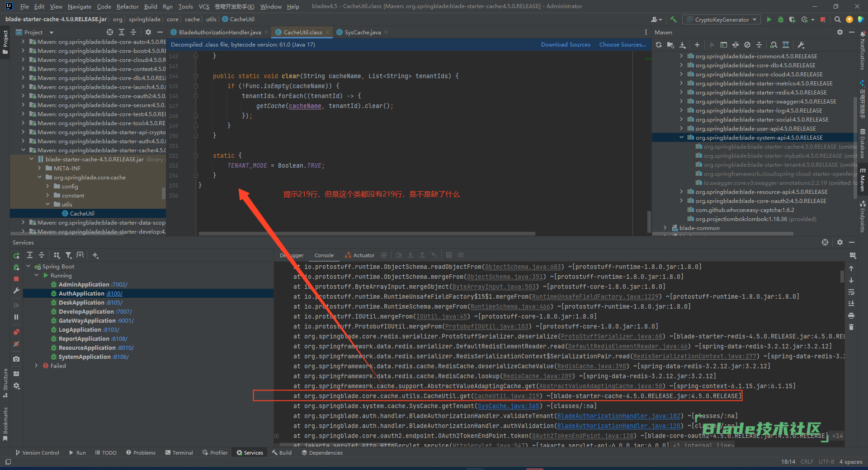Click Download Sources link in editor banner
This screenshot has width=868, height=470.
tap(566, 45)
